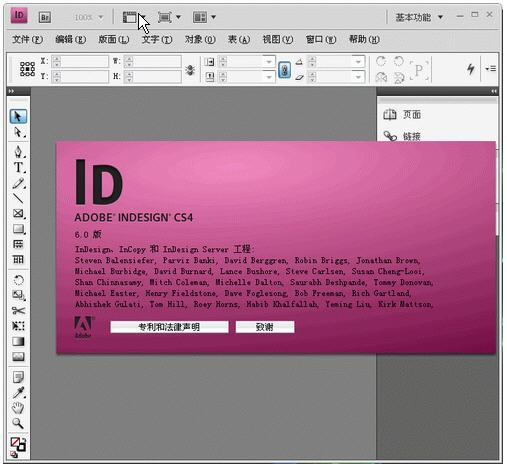
Task: Open the 页面 pages panel
Action: (x=403, y=115)
